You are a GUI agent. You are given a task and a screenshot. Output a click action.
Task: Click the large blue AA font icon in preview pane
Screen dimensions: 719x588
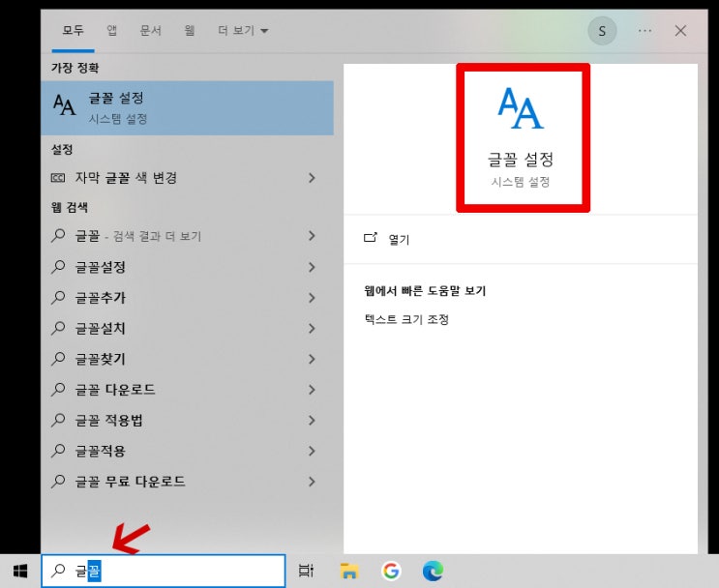pyautogui.click(x=521, y=108)
